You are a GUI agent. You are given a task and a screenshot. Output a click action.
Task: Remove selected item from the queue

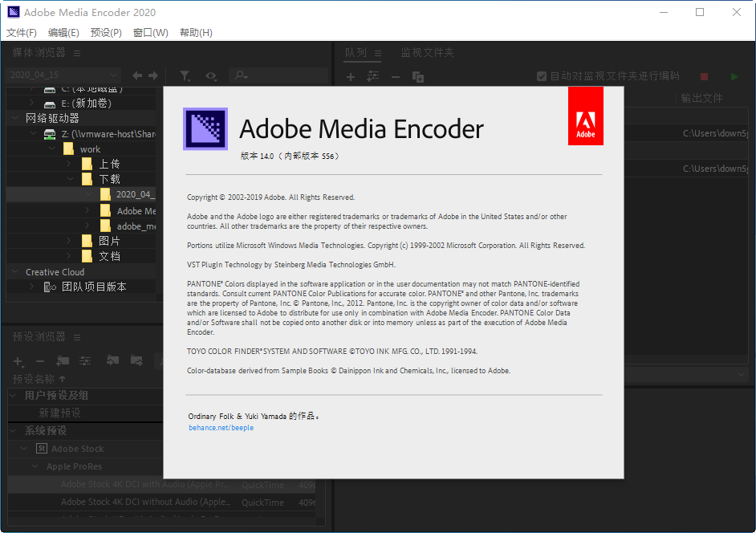point(395,76)
